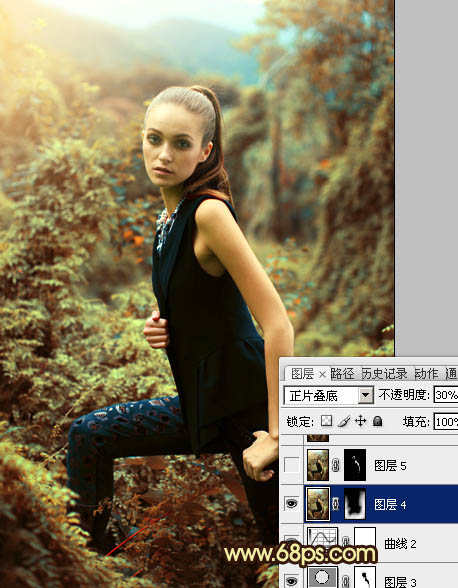Select the 图层 5 layer mask thumbnail
458x588 pixels.
pos(355,465)
